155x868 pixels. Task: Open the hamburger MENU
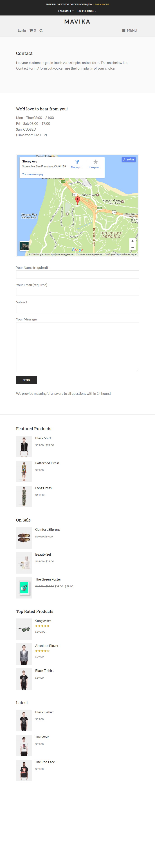[x=130, y=30]
